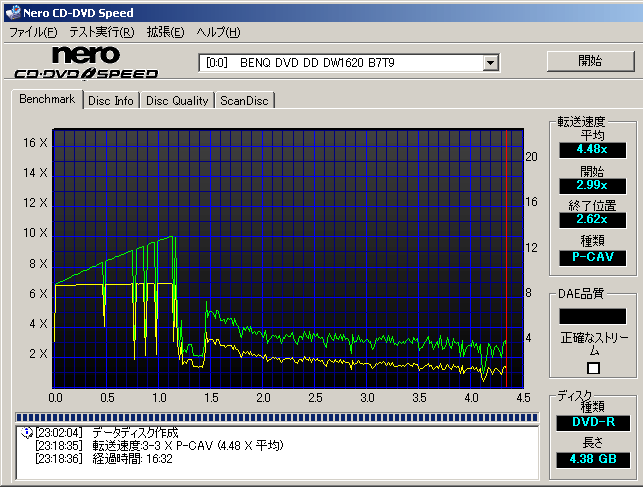Click the empty DAE品質 value box
Screen dimensions: 643x487
tap(593, 316)
